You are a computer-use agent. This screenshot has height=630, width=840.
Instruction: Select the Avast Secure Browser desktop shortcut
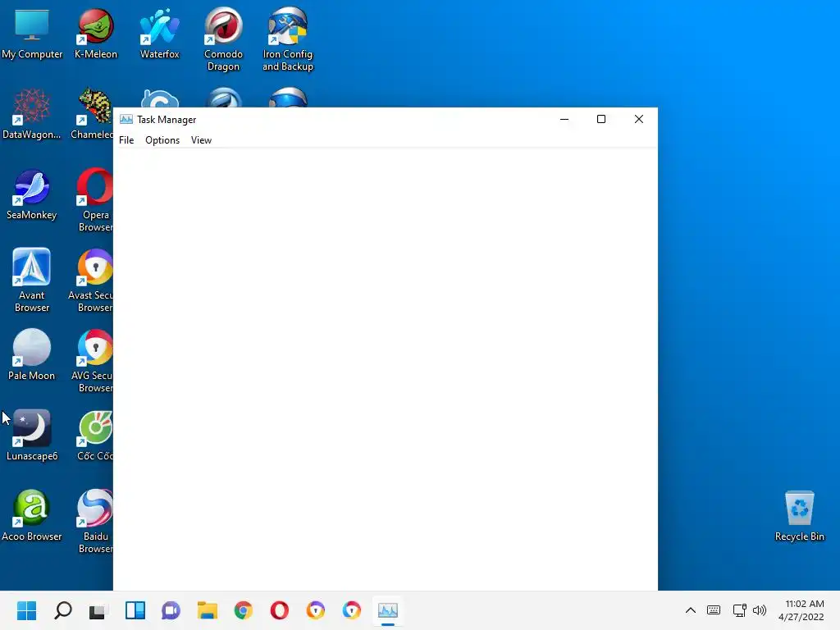[x=92, y=281]
